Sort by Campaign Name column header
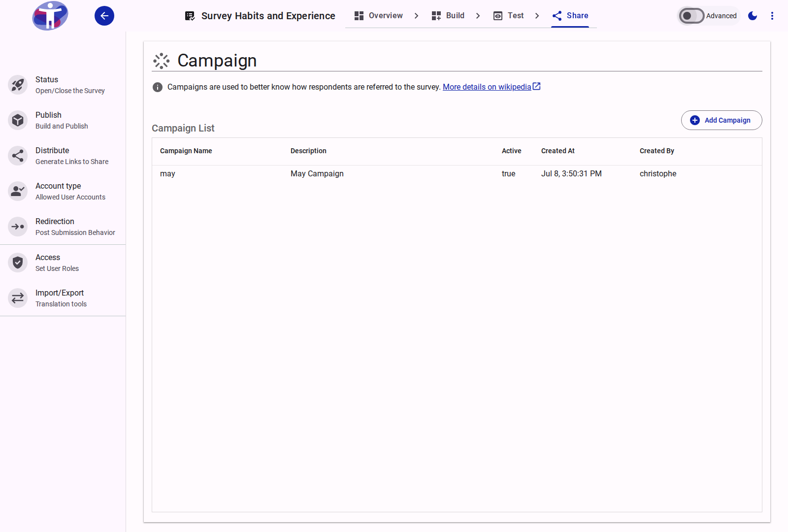Image resolution: width=788 pixels, height=532 pixels. tap(186, 151)
